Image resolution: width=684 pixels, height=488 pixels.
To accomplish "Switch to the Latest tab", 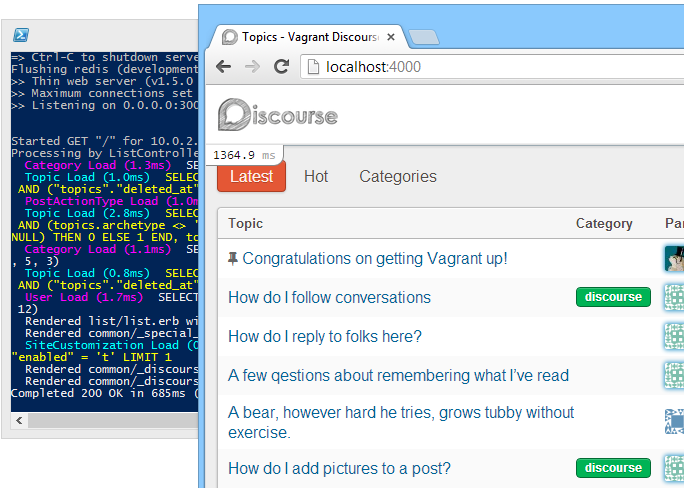I will coord(251,176).
